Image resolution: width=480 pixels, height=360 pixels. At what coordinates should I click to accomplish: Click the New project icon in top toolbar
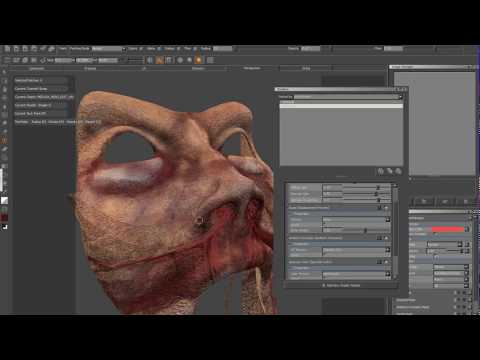[7, 49]
